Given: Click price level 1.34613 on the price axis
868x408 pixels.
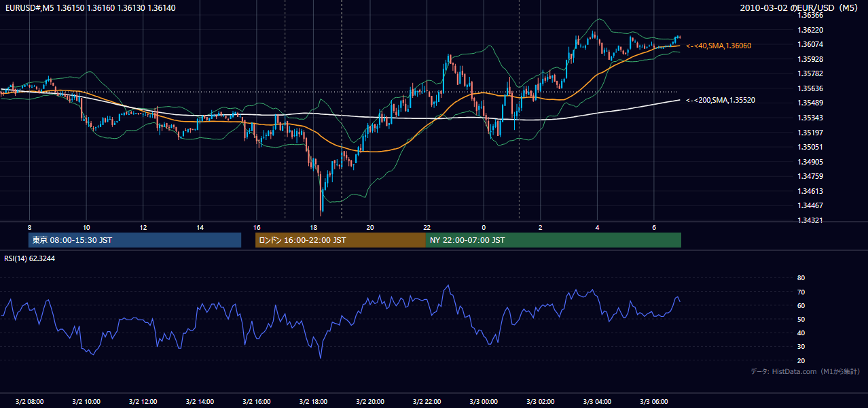Looking at the screenshot, I should click(x=810, y=191).
